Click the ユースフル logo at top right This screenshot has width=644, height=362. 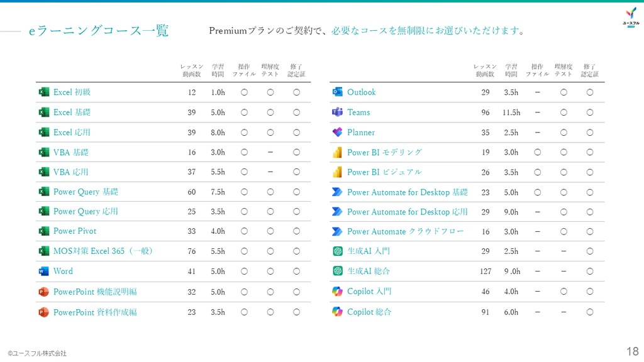[x=630, y=16]
